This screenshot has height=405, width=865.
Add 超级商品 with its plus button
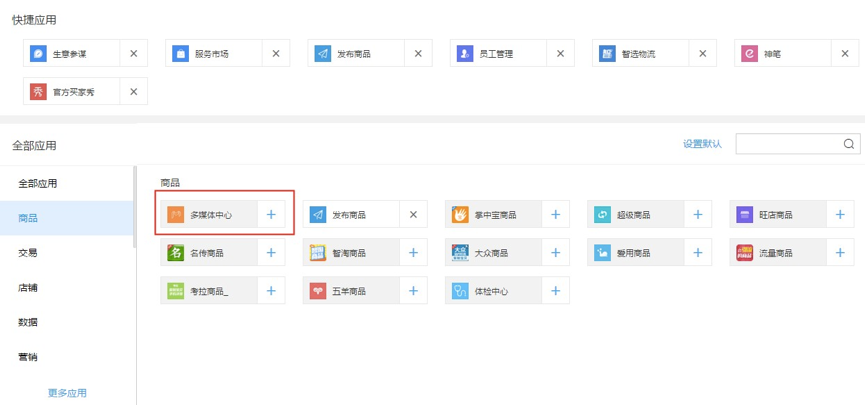pos(697,215)
